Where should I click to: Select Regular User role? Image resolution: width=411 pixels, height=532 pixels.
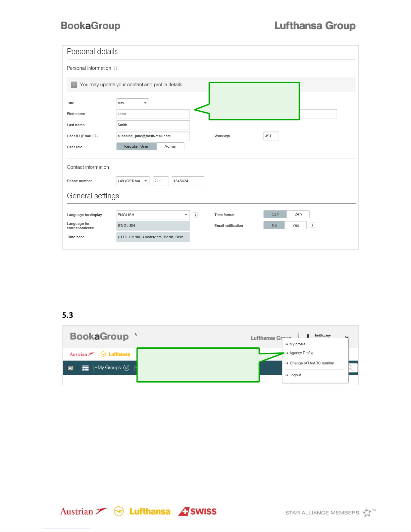pos(137,146)
